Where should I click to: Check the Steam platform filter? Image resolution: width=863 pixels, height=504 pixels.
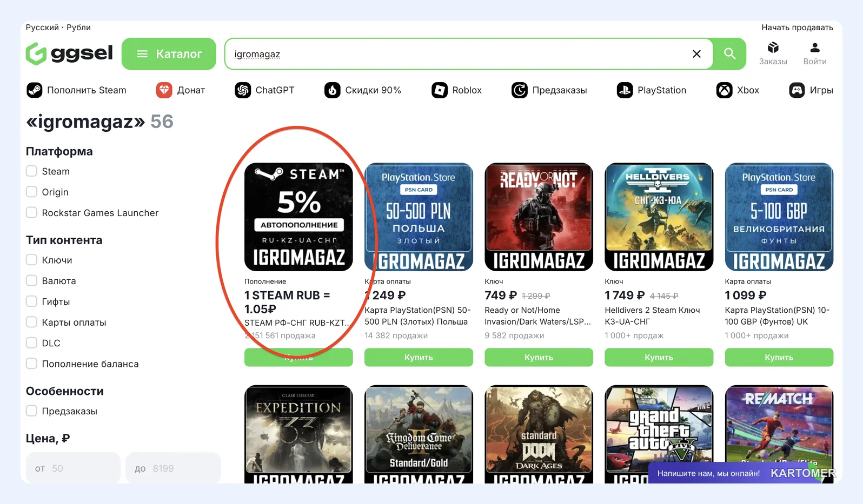[32, 171]
